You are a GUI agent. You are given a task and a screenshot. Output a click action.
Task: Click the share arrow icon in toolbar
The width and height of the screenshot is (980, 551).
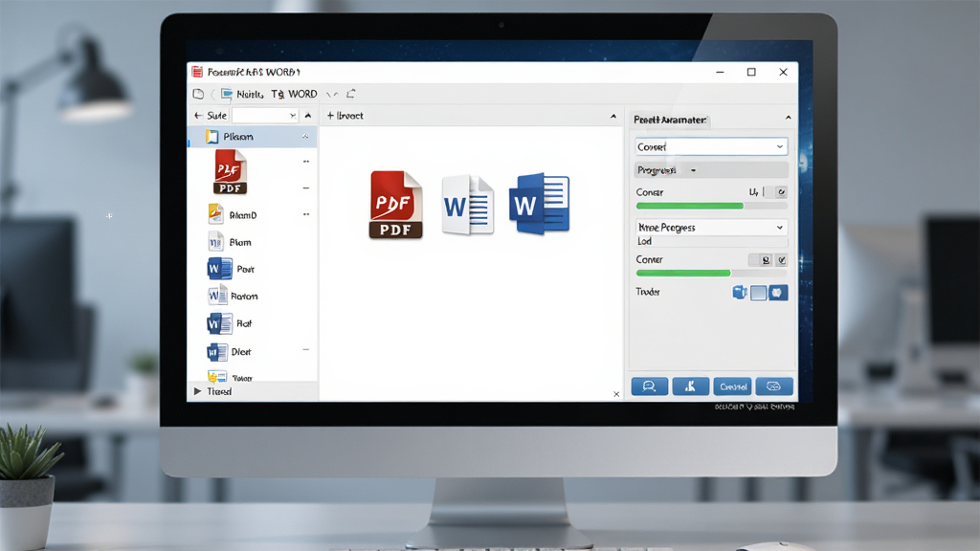point(351,94)
